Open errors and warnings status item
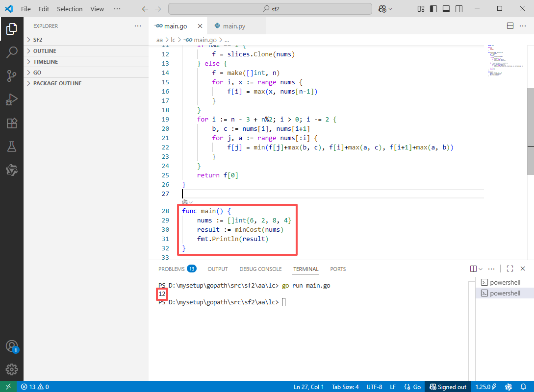This screenshot has height=392, width=534. tap(34, 387)
